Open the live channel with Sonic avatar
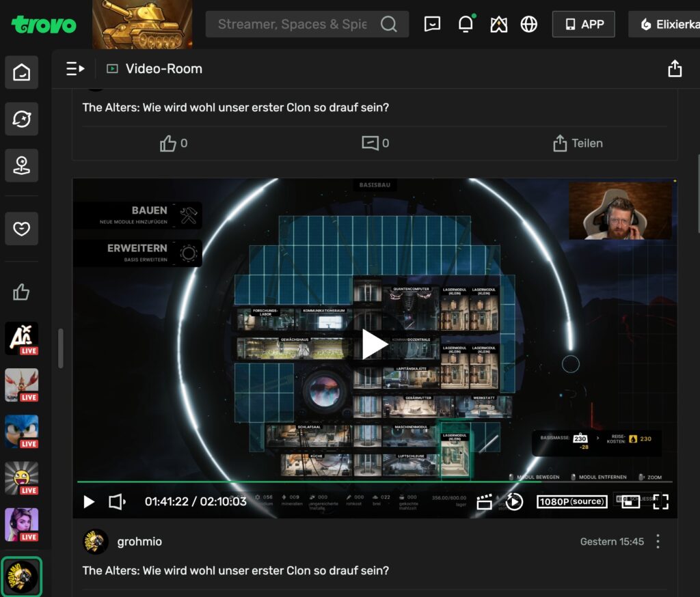 click(21, 432)
